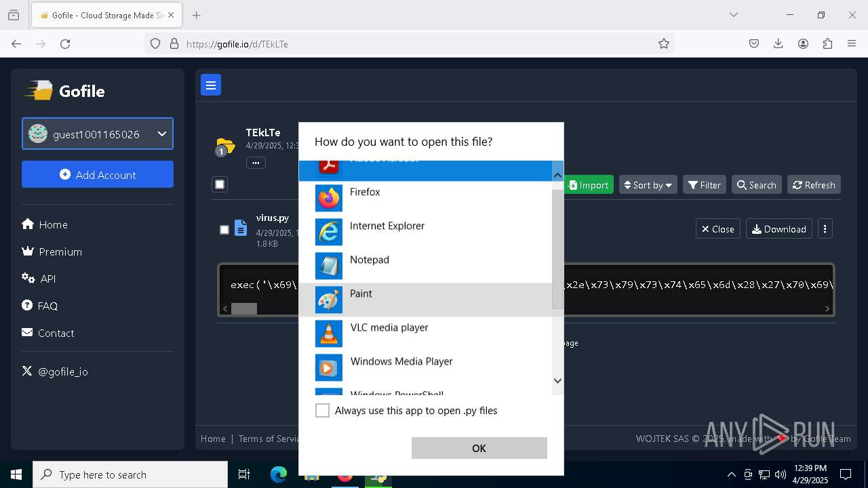Screen dimensions: 868x488
Task: Tick the virus.py file checkbox
Action: point(224,230)
